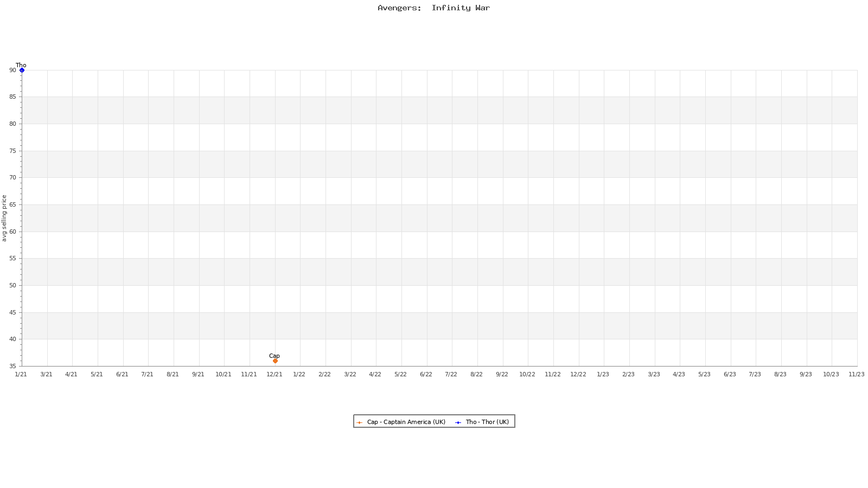Click the y-axis value 85
Viewport: 868px width, 488px height.
12,97
